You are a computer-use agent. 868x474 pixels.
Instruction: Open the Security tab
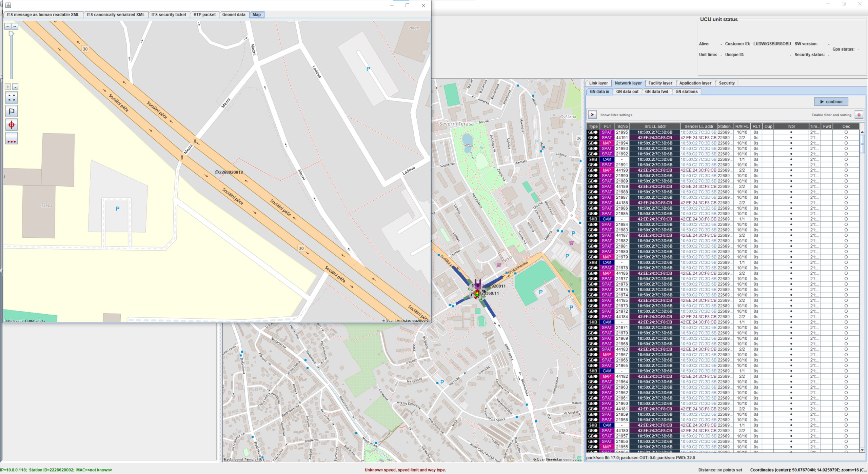(x=727, y=83)
